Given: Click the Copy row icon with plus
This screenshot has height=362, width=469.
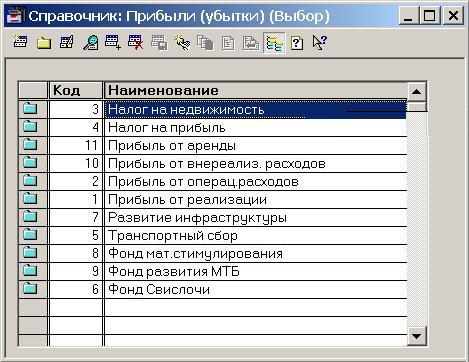Looking at the screenshot, I should pos(113,42).
